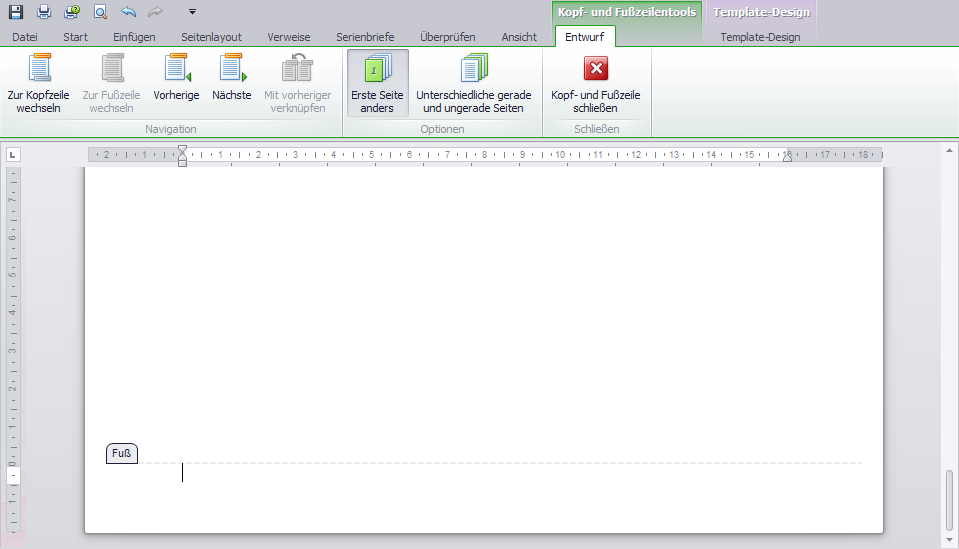Click Zur Fußzeile wechseln button
This screenshot has height=549, width=959.
tap(111, 83)
